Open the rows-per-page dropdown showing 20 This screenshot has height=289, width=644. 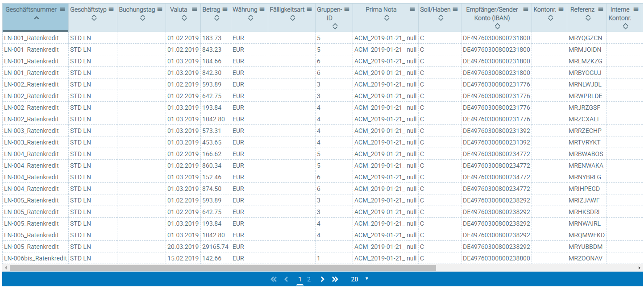click(360, 279)
